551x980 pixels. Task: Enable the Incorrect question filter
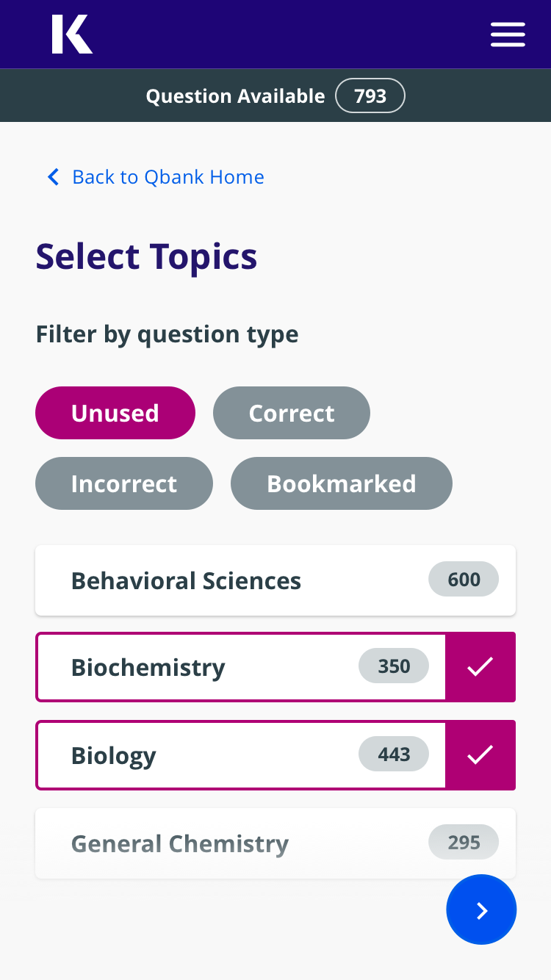pyautogui.click(x=124, y=483)
